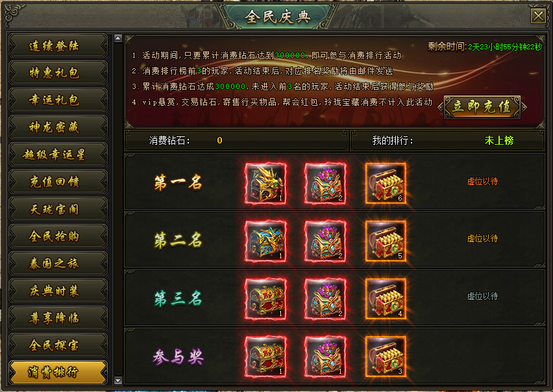Select participation prize gold bars chest with 3
The width and height of the screenshot is (553, 392).
pyautogui.click(x=386, y=357)
